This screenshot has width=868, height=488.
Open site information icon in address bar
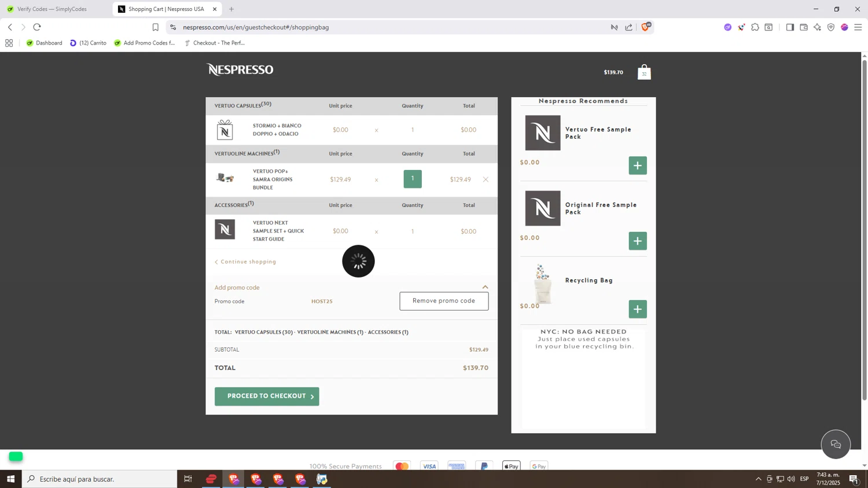[173, 27]
